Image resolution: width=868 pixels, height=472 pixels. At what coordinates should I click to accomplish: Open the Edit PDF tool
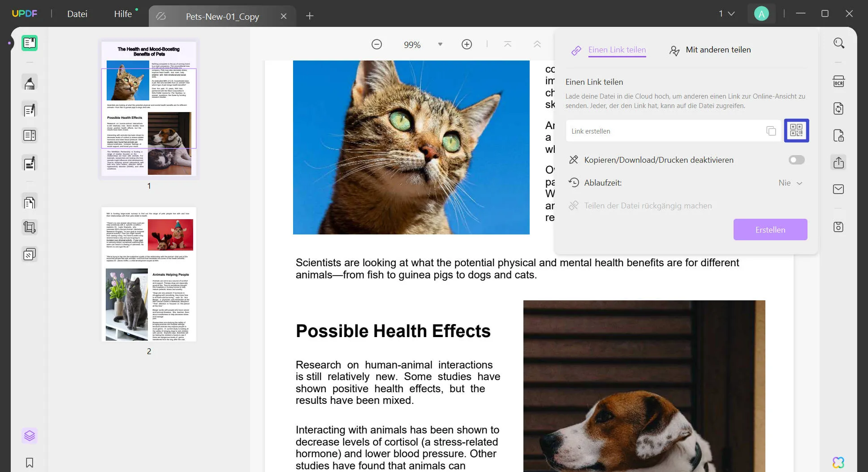coord(30,110)
